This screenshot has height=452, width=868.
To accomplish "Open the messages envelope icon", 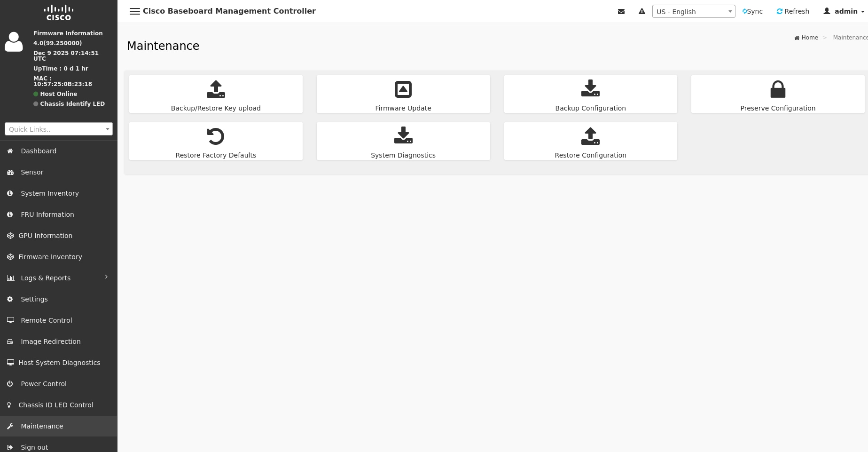I will [x=621, y=11].
